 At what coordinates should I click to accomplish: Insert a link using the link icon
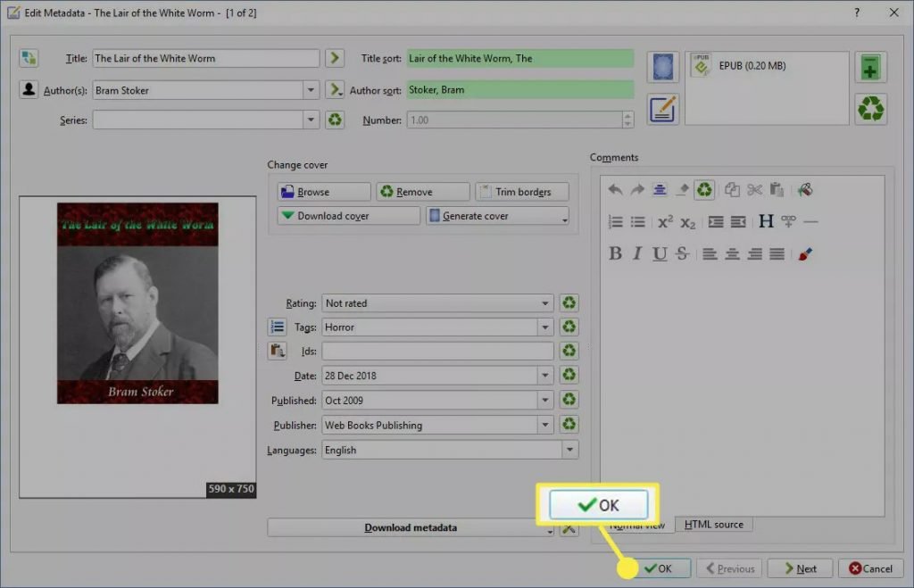pos(788,221)
